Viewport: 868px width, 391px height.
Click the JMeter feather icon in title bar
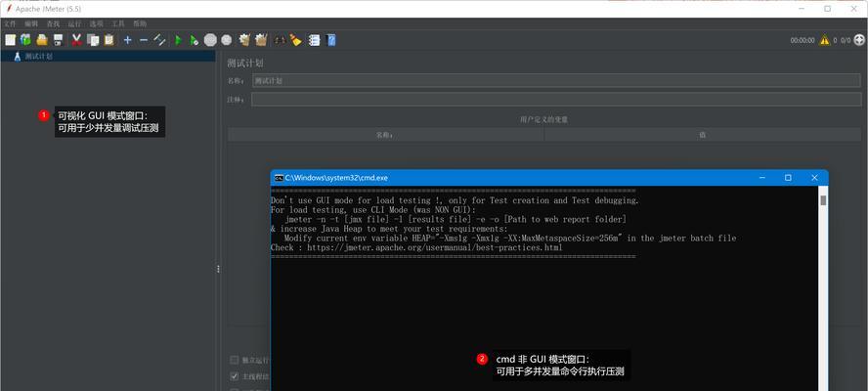(x=8, y=9)
